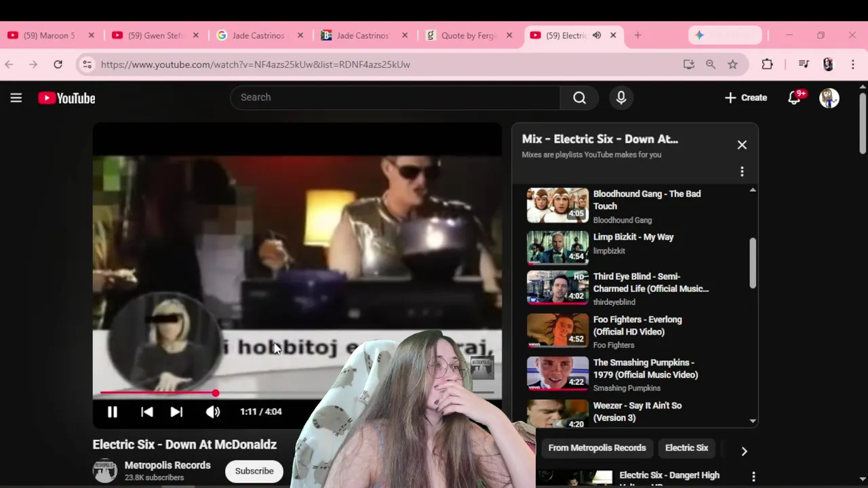Bookmark this page with star icon
The image size is (868, 488).
732,64
